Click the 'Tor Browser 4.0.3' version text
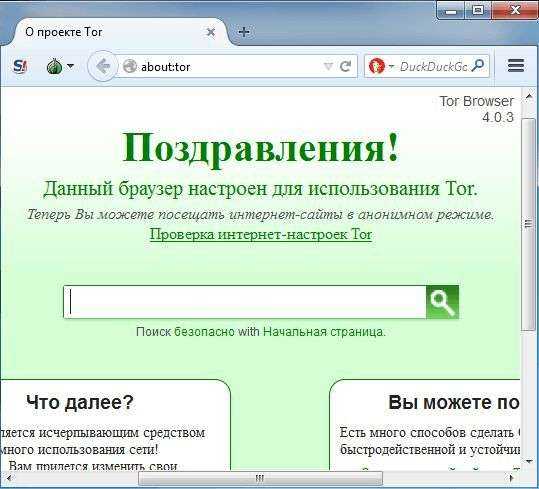Screen dimensions: 539x489 (476, 109)
